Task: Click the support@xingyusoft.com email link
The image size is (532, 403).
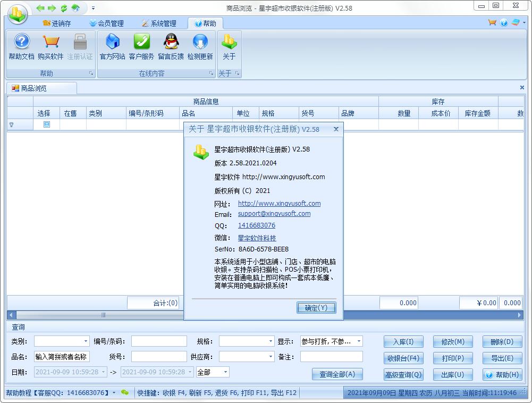Action: [274, 214]
